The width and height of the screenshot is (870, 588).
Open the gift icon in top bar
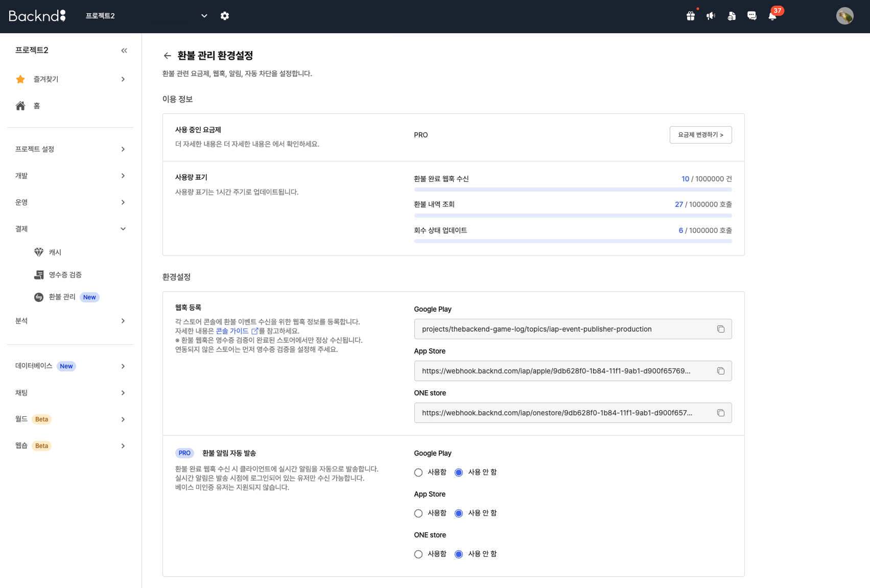tap(691, 16)
